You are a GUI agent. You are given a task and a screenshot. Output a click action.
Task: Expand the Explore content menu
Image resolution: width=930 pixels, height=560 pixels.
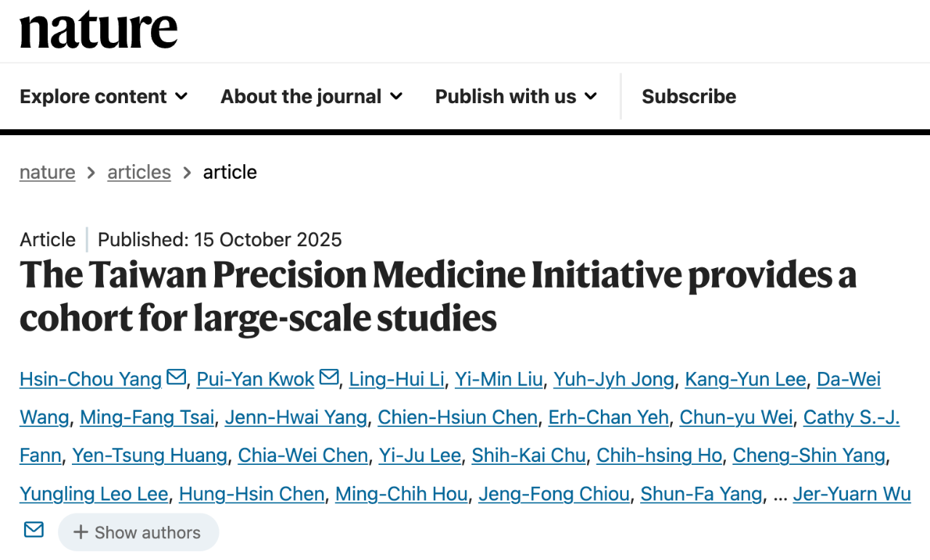pyautogui.click(x=103, y=97)
